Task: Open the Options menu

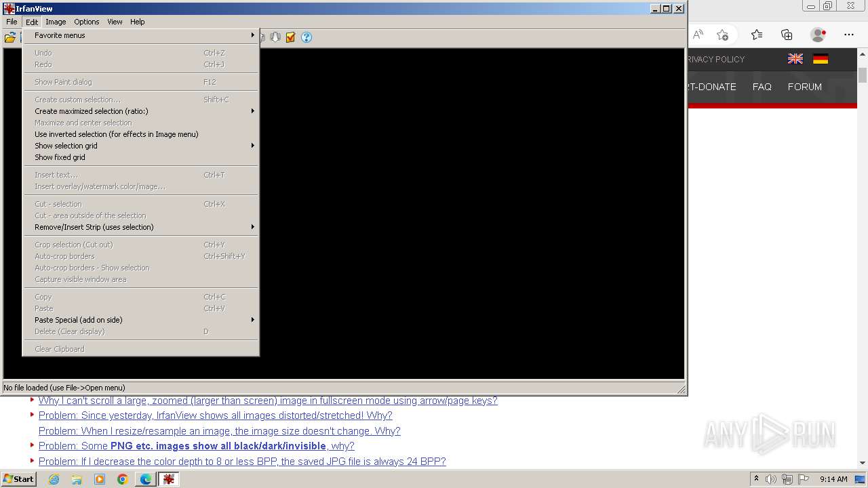Action: [x=87, y=22]
